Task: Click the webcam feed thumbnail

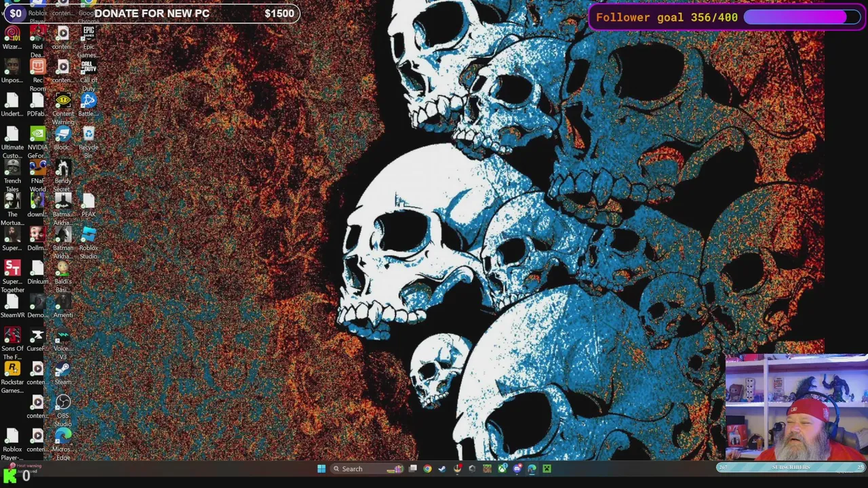Action: point(797,407)
